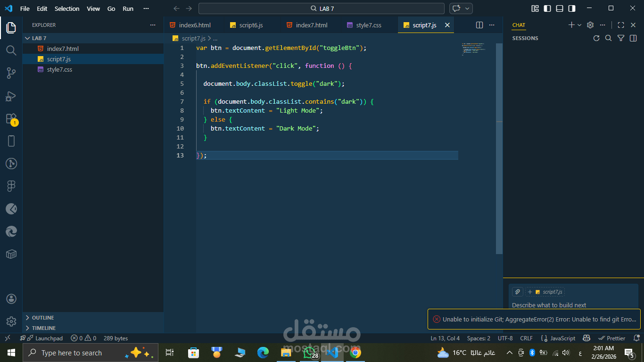Toggle the Secondary Side Bar visibility

coord(572,8)
